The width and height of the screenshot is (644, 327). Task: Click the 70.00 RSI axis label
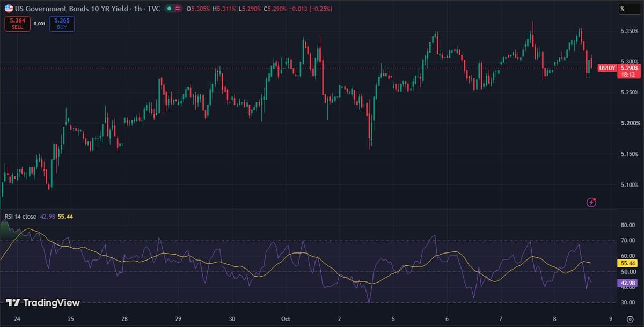pos(628,241)
